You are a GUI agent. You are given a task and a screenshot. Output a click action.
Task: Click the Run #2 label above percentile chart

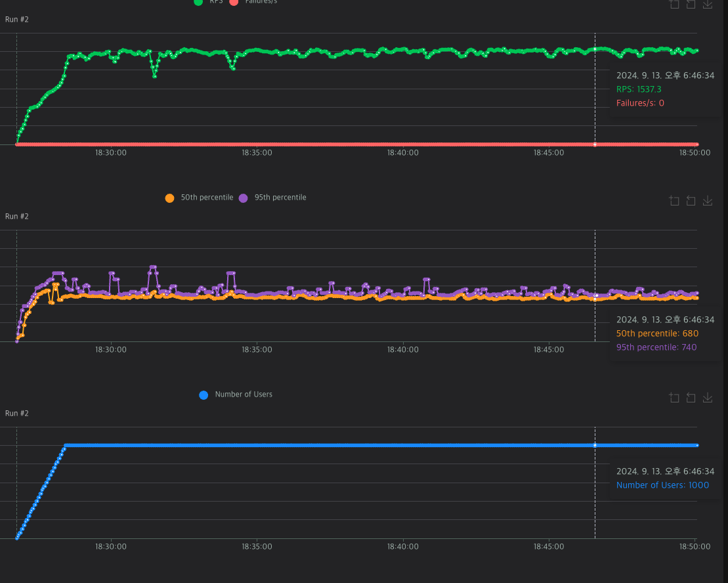point(16,216)
